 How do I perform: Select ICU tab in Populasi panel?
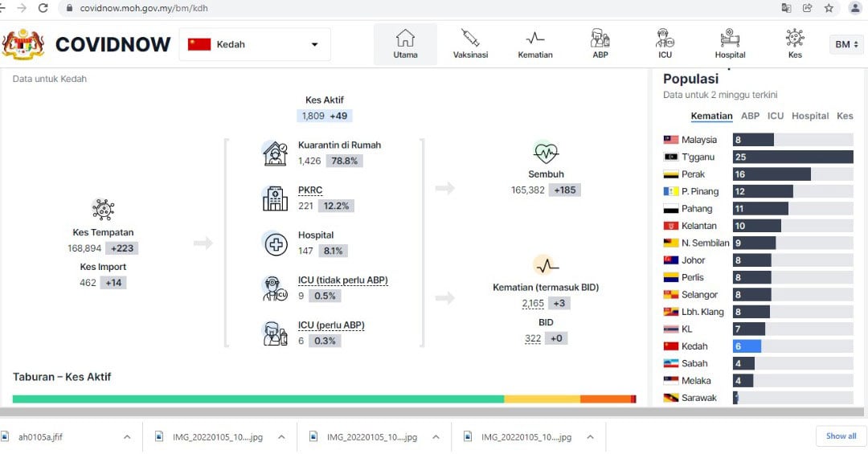pos(775,116)
